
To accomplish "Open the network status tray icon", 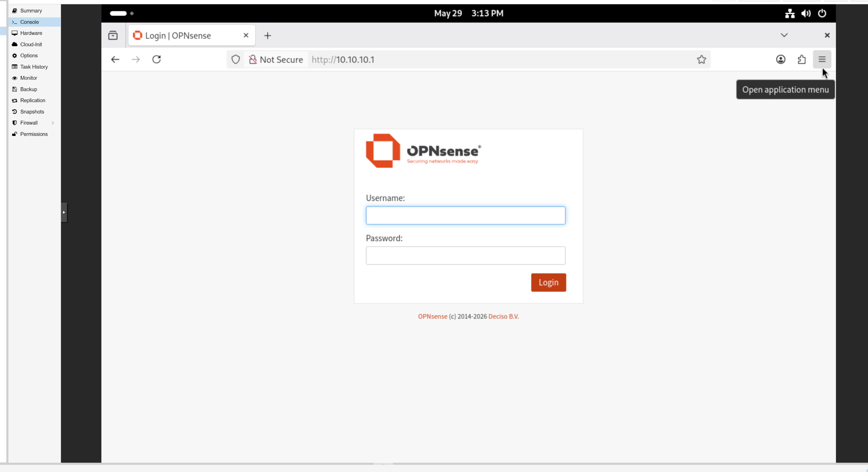I will pyautogui.click(x=790, y=13).
